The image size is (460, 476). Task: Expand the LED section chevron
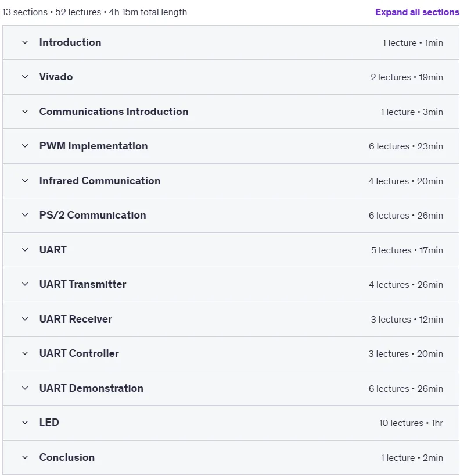click(x=25, y=423)
